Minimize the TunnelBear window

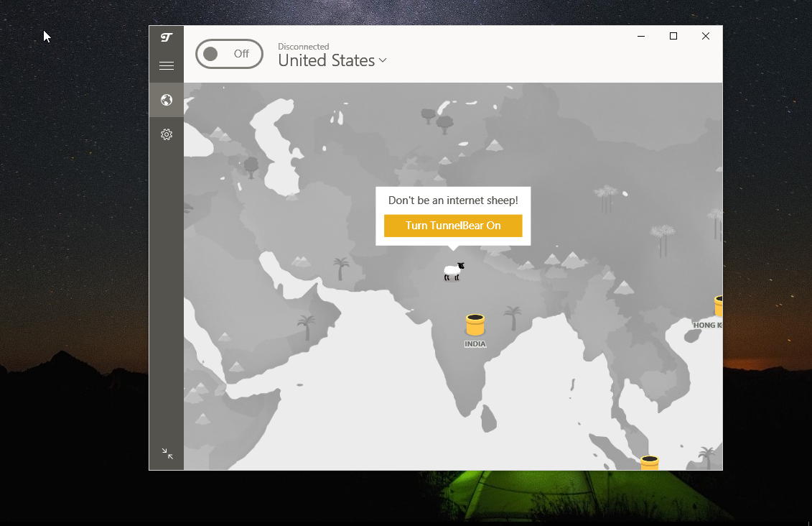[641, 36]
